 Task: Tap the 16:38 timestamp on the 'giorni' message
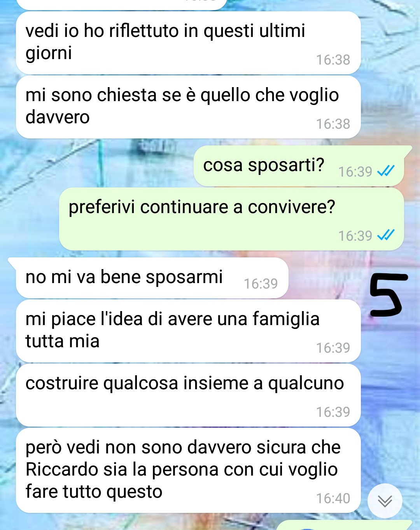(333, 59)
